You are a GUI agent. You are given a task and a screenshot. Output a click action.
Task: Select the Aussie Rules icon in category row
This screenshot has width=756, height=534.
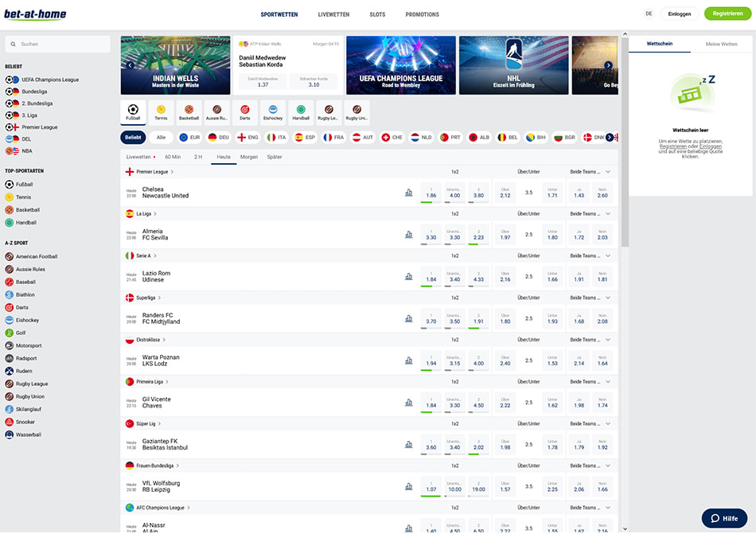click(217, 112)
